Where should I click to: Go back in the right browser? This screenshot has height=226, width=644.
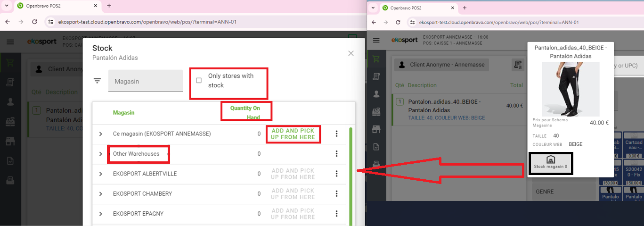[373, 22]
